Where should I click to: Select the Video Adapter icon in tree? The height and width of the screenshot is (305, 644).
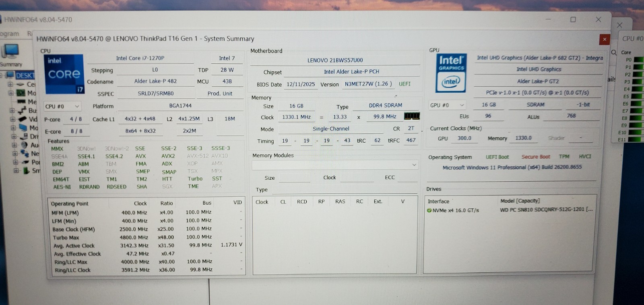(23, 119)
